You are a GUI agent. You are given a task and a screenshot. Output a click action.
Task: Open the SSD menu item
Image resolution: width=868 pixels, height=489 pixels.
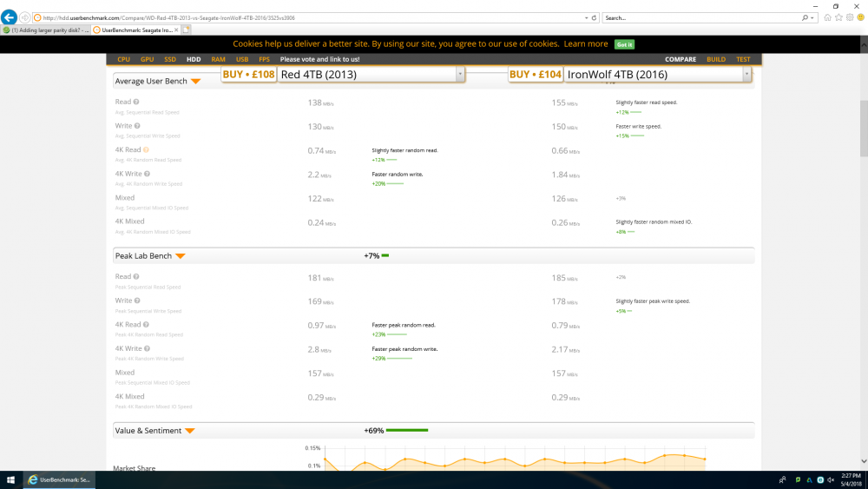coord(170,59)
